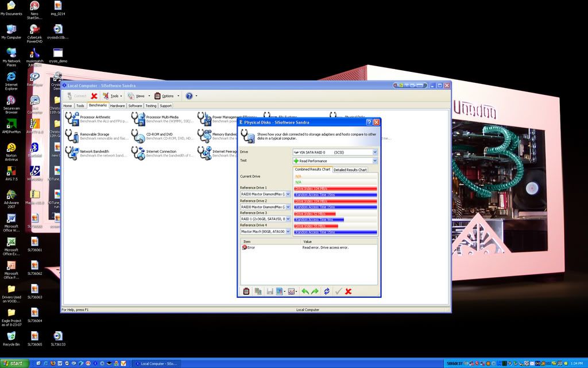Select the Securexam Browser desktop icon

click(x=11, y=105)
